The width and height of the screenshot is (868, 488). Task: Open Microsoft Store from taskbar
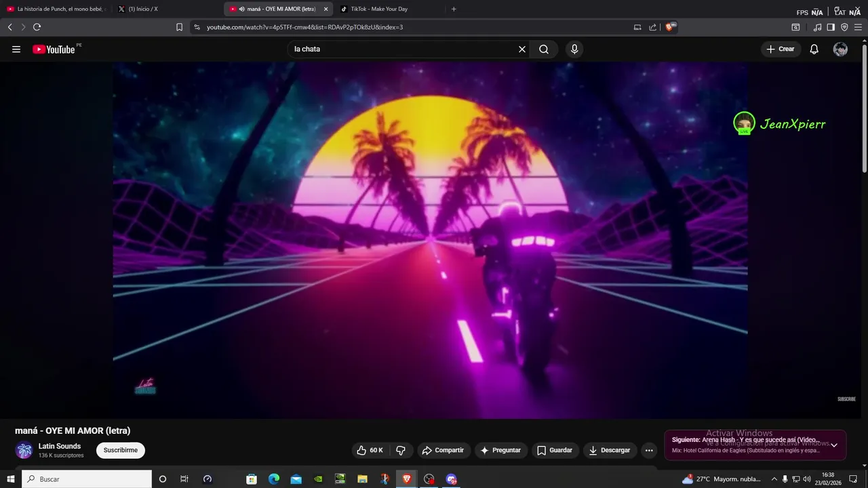pos(252,479)
